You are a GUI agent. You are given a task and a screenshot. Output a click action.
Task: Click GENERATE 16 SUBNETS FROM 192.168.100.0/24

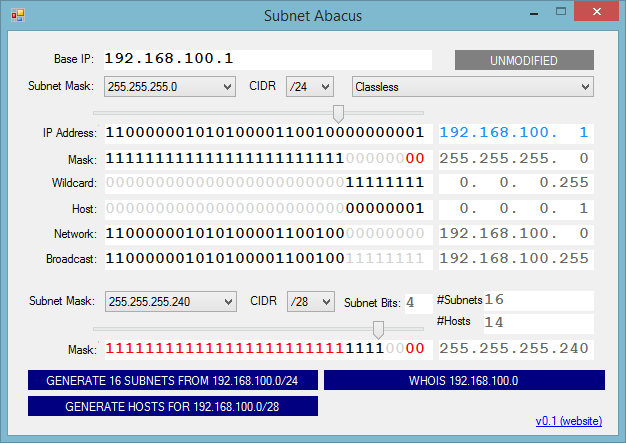click(172, 380)
